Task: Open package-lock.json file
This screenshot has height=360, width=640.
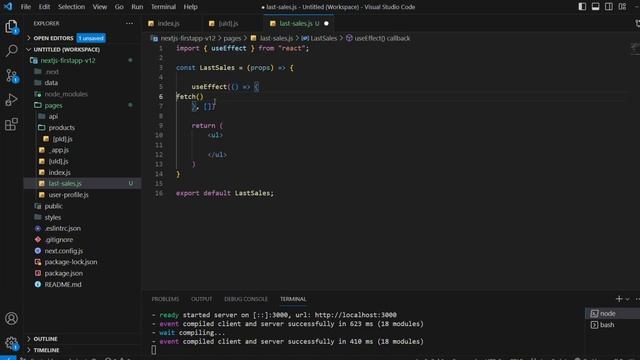Action: (x=70, y=262)
